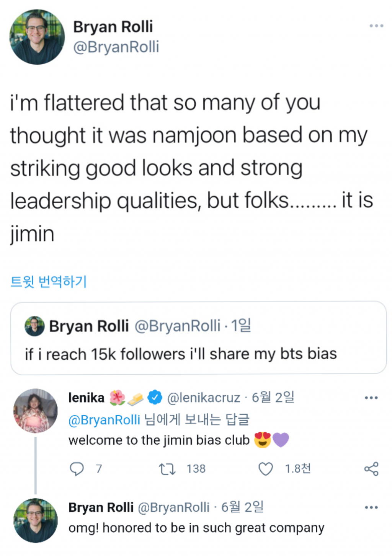Like lenika's welcome reply
Screen dimensions: 392x556
[x=266, y=469]
